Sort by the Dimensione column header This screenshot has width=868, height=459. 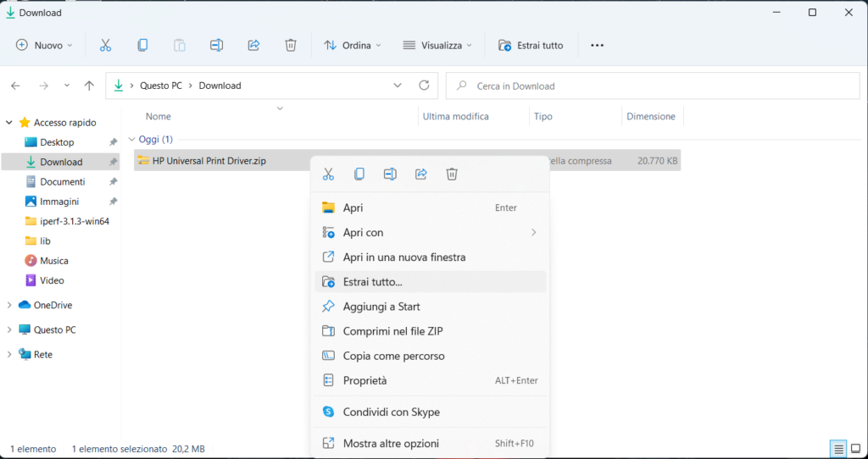coord(651,117)
